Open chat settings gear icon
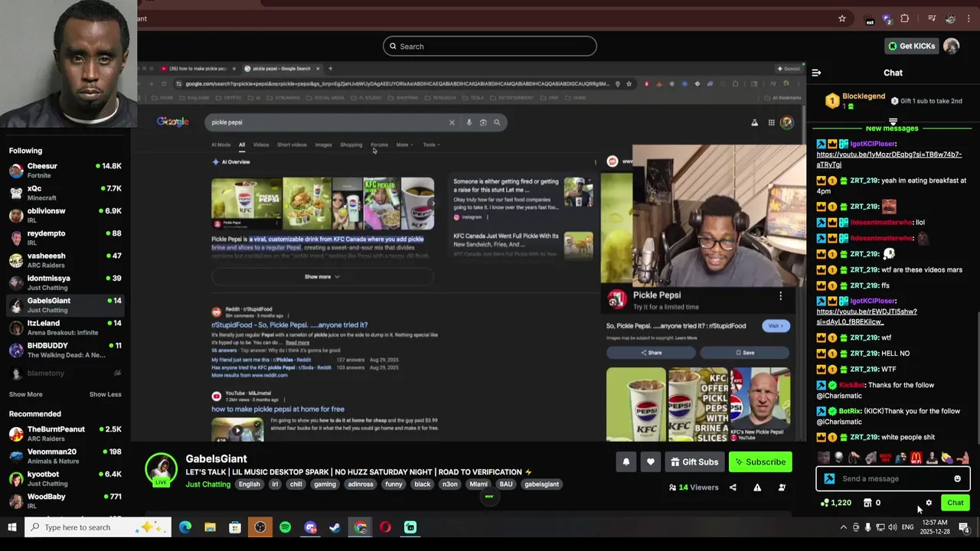 (x=929, y=503)
